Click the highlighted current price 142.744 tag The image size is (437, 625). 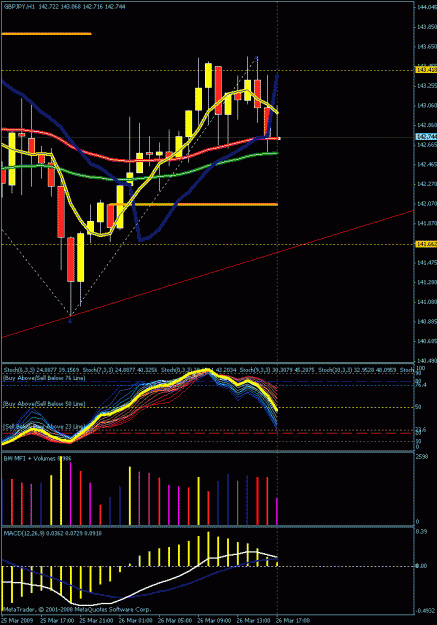click(426, 137)
